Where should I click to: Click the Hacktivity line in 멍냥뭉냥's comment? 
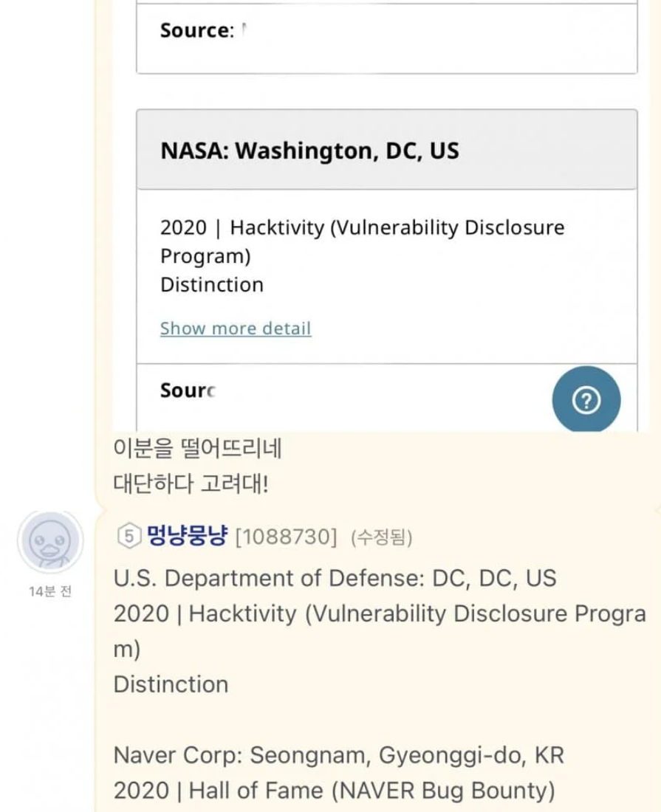point(380,614)
